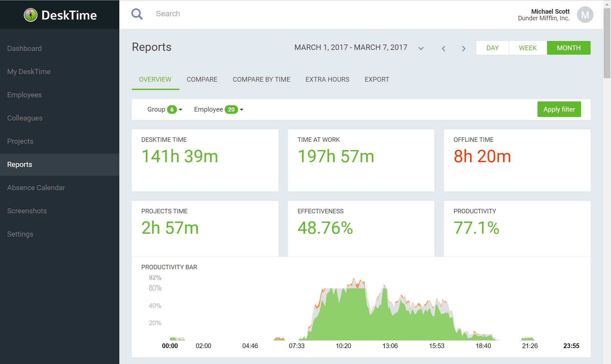Open the user avatar M icon

click(x=585, y=15)
